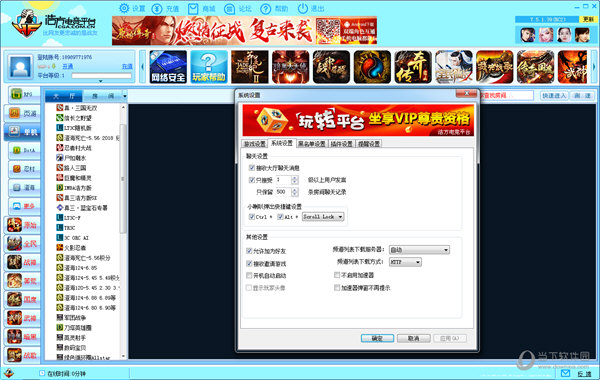
Task: Switch to the 游戏设置 tab
Action: (x=255, y=144)
